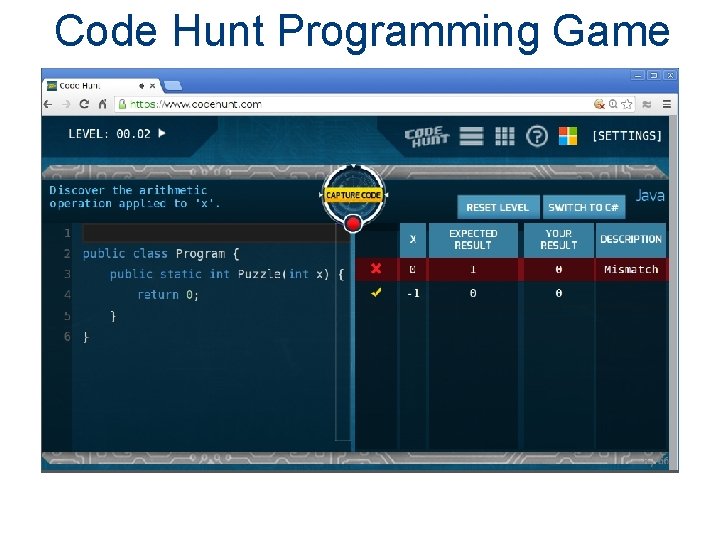Click the LEVEL: 00.02 label

[109, 134]
